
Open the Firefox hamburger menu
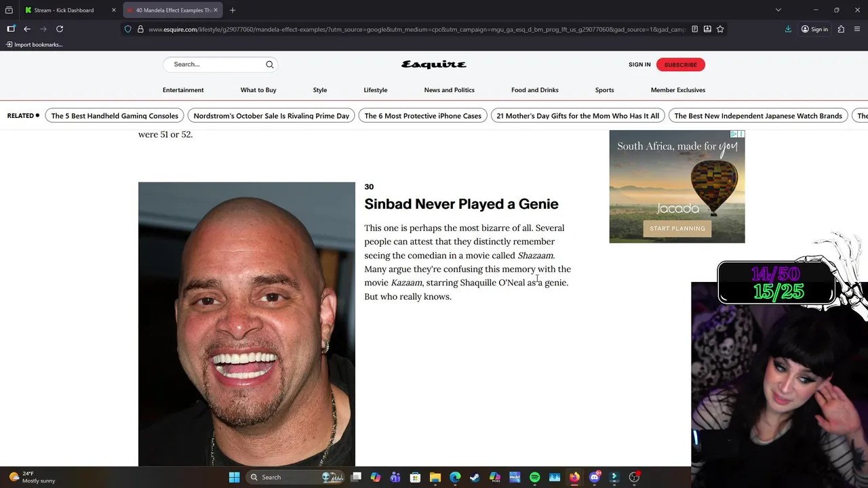[x=857, y=29]
